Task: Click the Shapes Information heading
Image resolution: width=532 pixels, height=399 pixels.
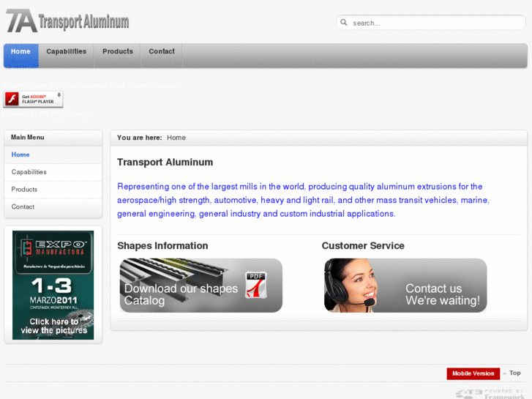Action: click(x=162, y=246)
